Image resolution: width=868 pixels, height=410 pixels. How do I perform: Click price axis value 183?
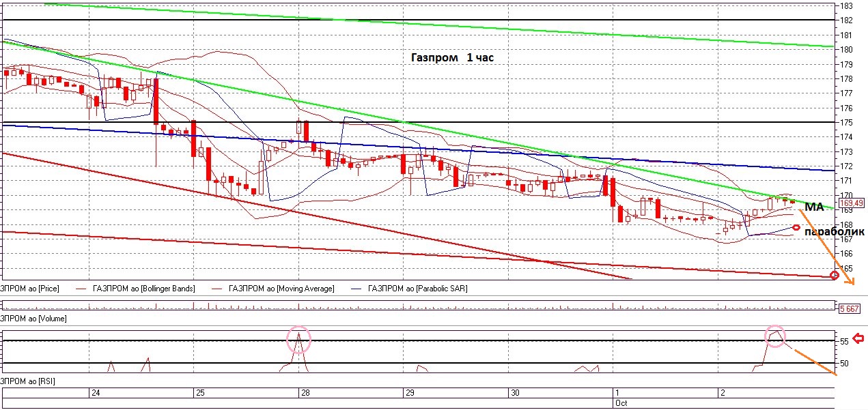click(845, 5)
